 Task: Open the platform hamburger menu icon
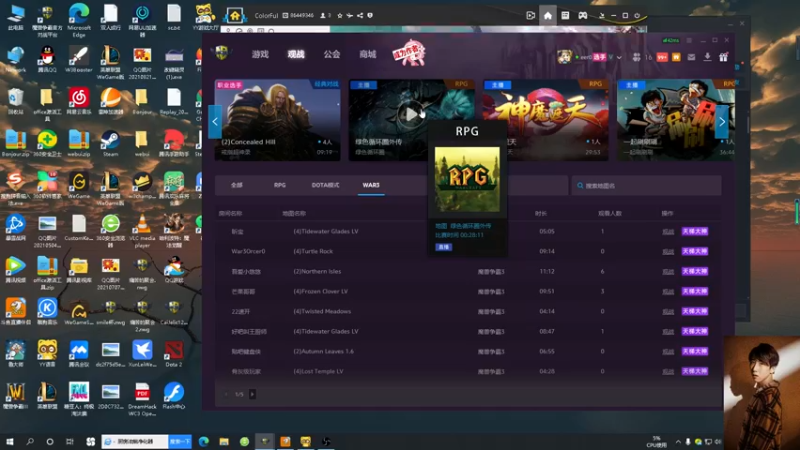click(x=689, y=40)
